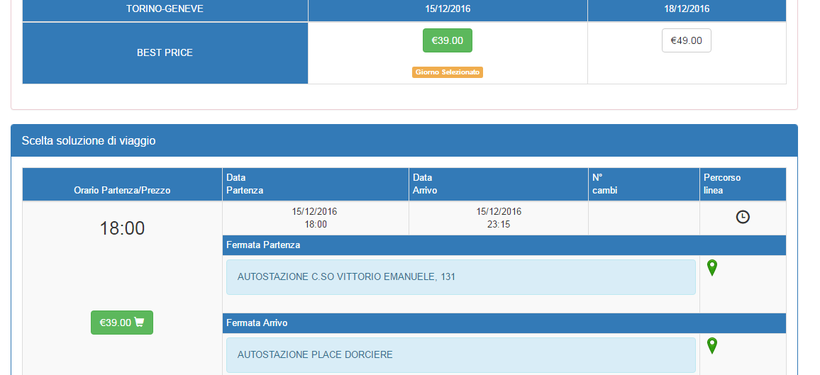Screen dimensions: 820x375
Task: Click AUTOSTAZIONE PLACE DORCIERE box
Action: 461,355
